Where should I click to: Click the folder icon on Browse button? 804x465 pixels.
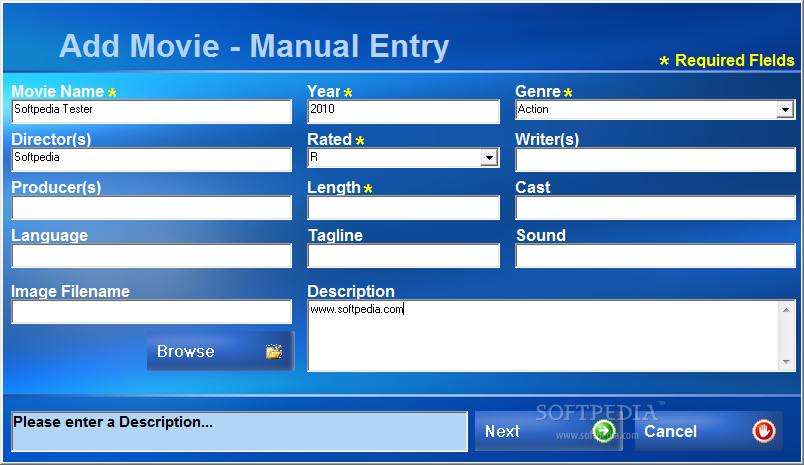coord(274,351)
